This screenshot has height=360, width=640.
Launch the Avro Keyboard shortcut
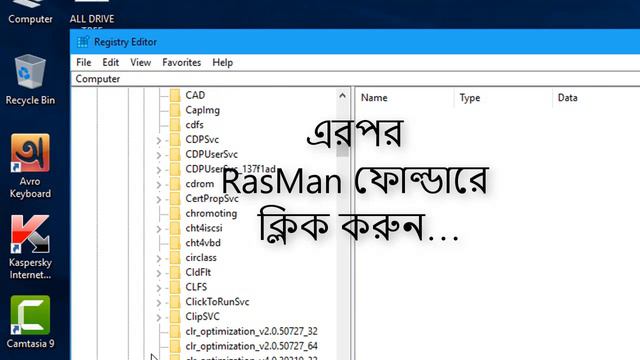point(30,167)
